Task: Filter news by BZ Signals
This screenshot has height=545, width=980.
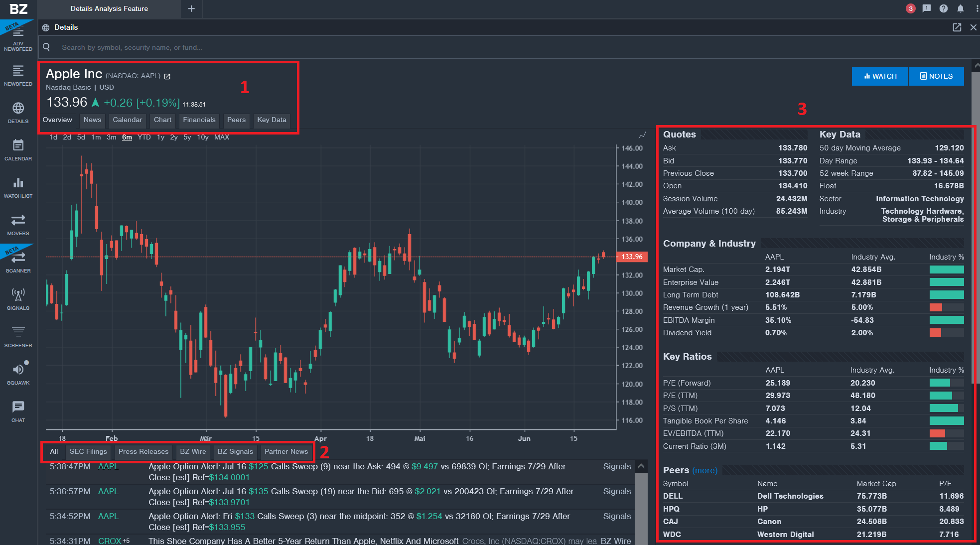Action: (235, 452)
